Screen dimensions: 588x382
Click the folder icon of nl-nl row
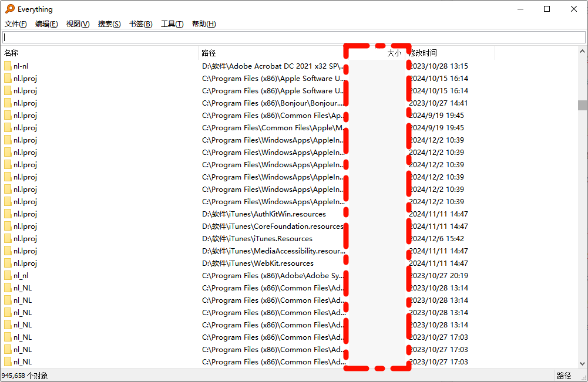tap(8, 66)
